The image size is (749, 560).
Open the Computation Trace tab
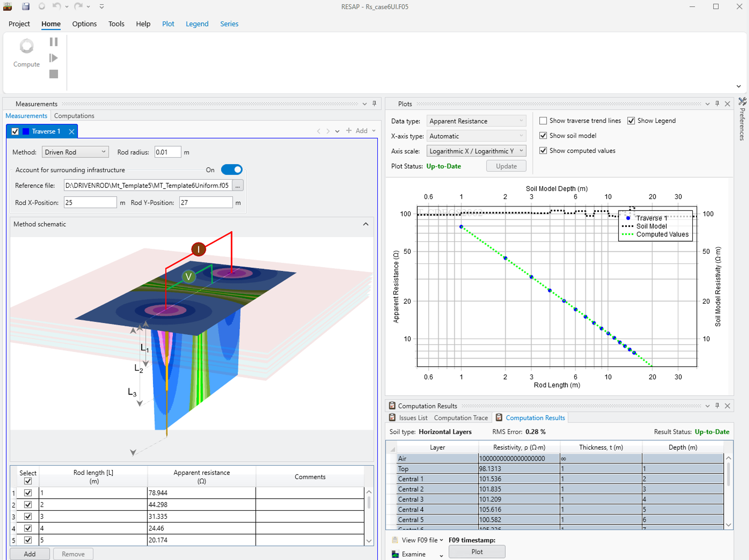tap(461, 418)
